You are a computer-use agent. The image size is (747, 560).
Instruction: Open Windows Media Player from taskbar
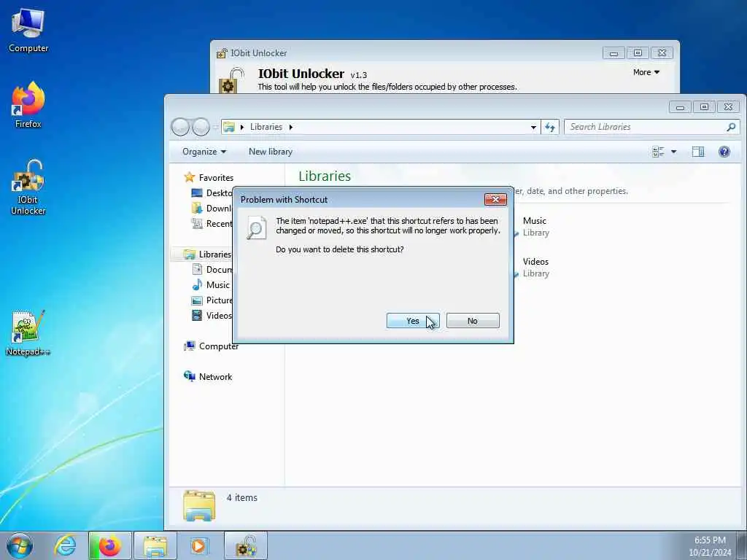[198, 545]
